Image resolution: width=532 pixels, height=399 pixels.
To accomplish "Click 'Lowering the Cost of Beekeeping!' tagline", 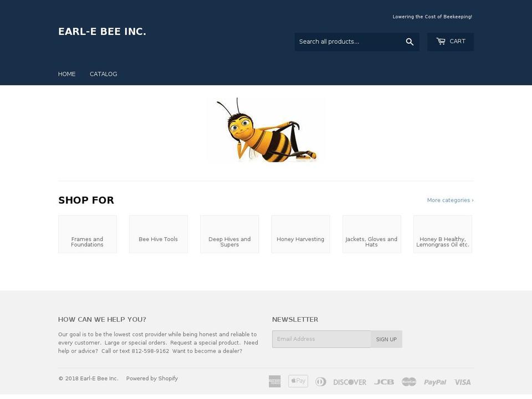I will pyautogui.click(x=432, y=17).
